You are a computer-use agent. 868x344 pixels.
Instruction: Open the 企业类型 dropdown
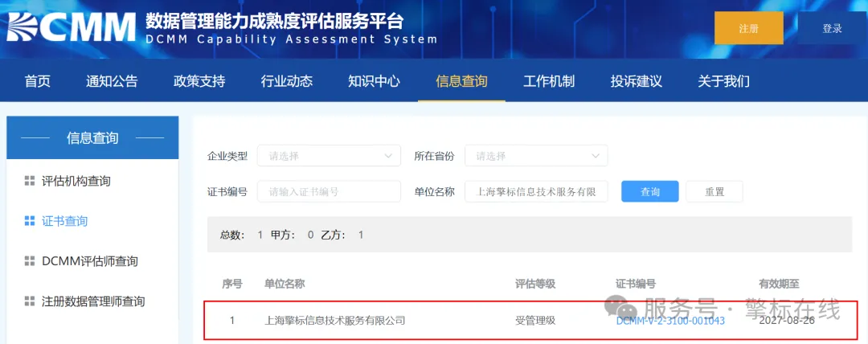point(329,156)
